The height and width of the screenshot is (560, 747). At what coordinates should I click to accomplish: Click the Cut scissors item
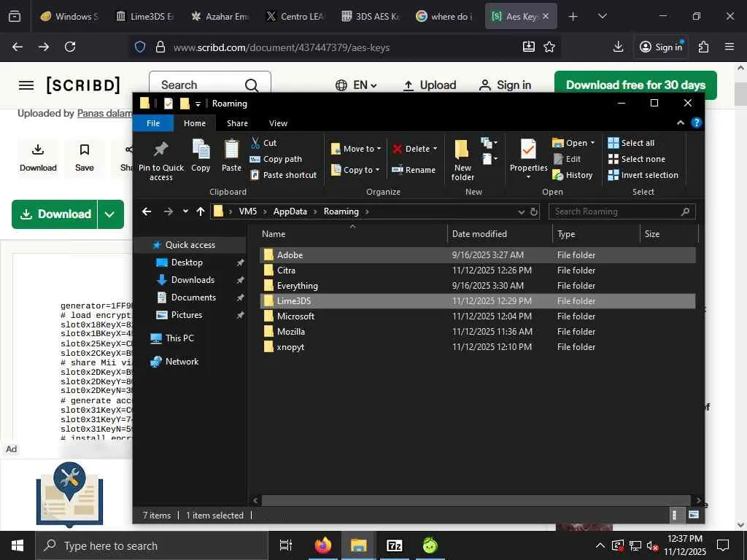tap(264, 143)
